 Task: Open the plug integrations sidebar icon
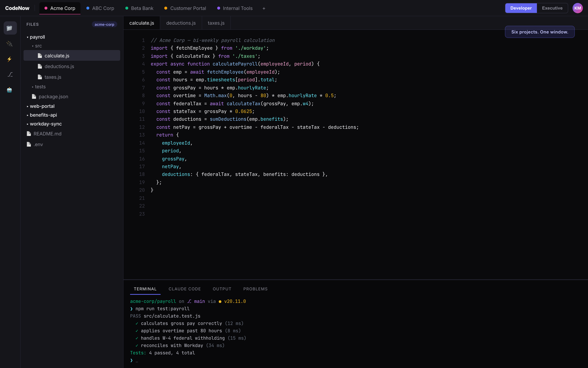(x=10, y=44)
